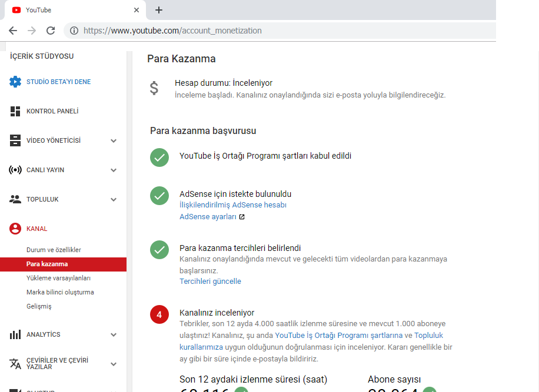Click external link icon next to AdSense ayarları
The image size is (539, 392).
(x=242, y=217)
